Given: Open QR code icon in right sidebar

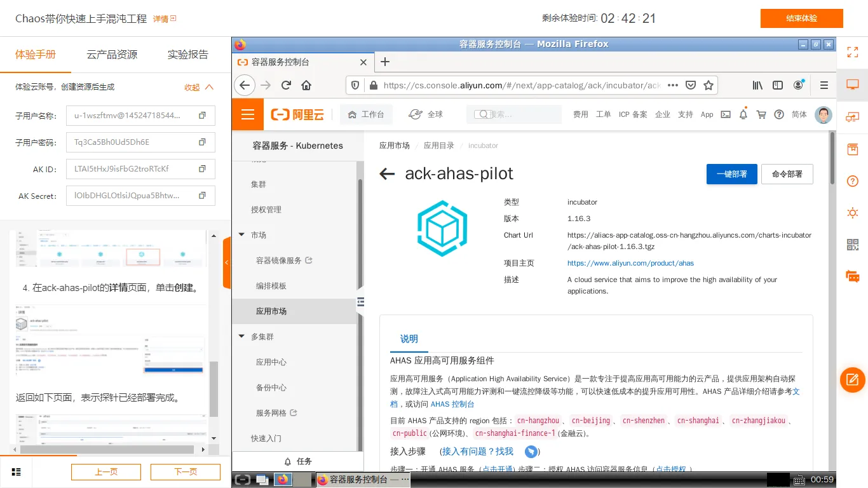Looking at the screenshot, I should coord(853,245).
